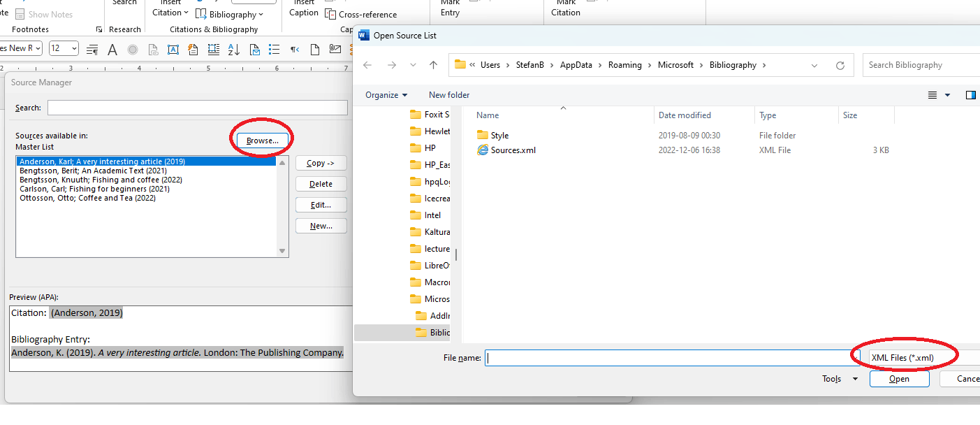Image resolution: width=980 pixels, height=425 pixels.
Task: Select the AddIn folder in navigation tree
Action: [433, 316]
